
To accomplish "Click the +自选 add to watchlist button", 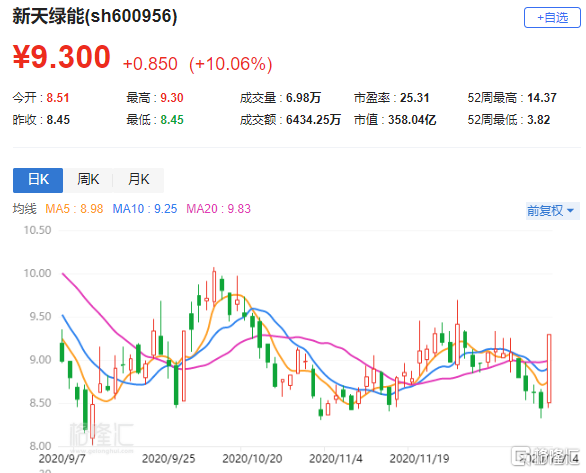I will click(552, 18).
